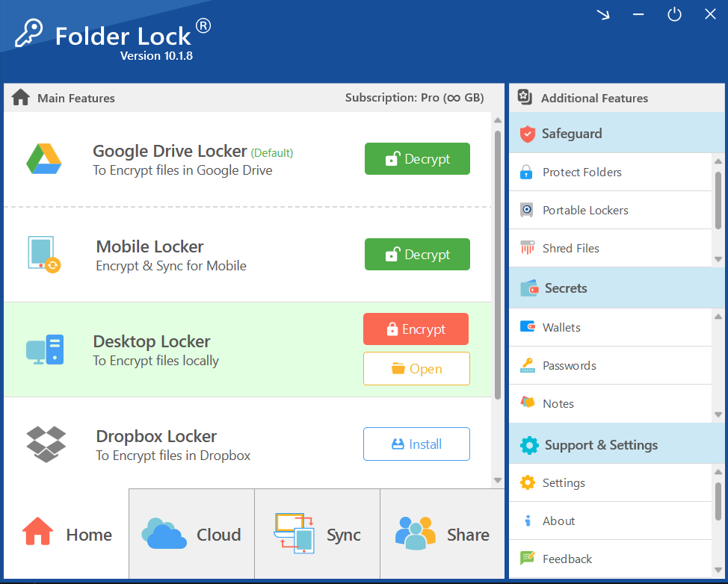Click the Protect Folders padlock icon
This screenshot has height=584, width=728.
pos(526,172)
